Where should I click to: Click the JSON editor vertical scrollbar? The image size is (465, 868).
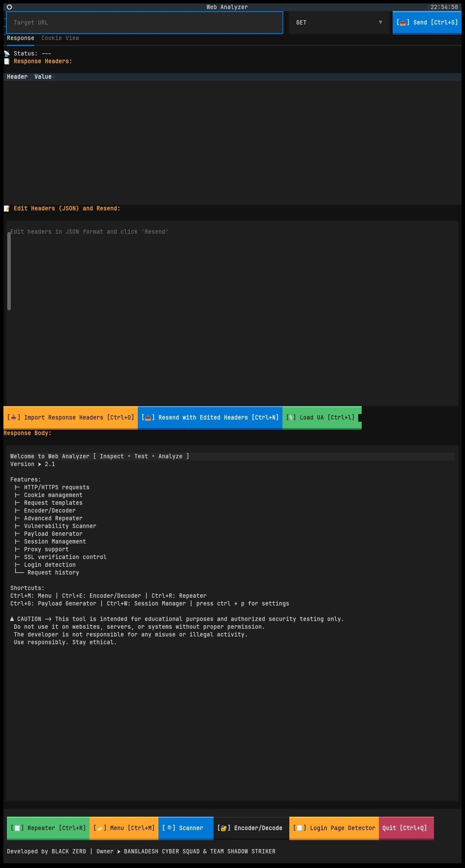9,271
